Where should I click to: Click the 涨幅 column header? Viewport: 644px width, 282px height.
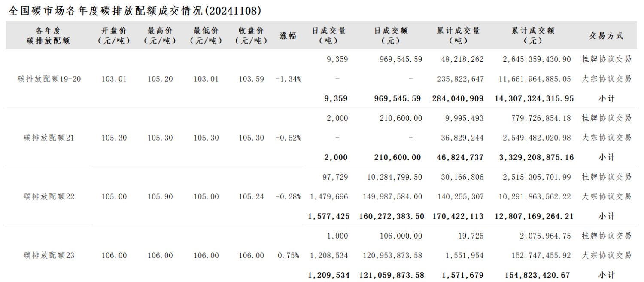(x=288, y=36)
